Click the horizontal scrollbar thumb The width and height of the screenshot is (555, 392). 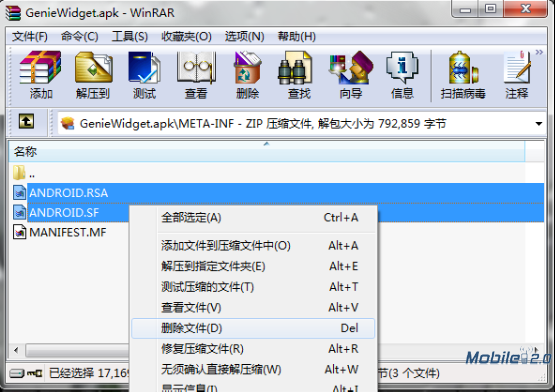tap(77, 351)
